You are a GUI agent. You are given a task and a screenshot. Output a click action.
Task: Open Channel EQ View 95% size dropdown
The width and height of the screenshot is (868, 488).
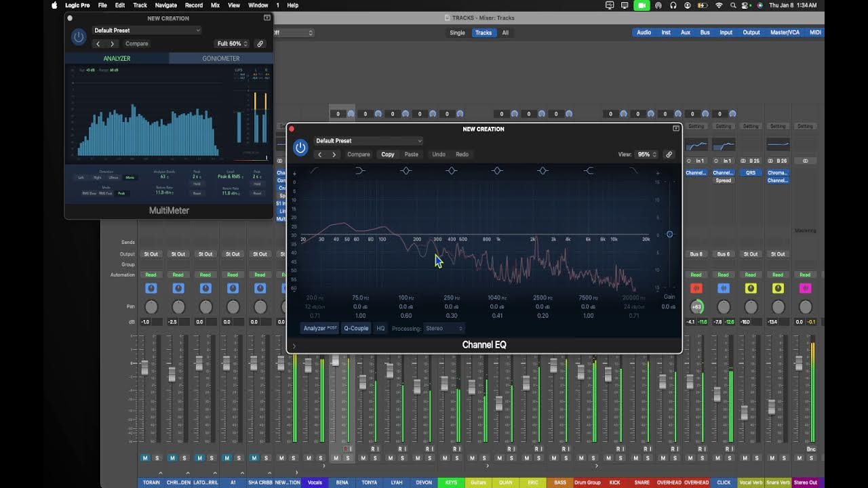(x=647, y=155)
